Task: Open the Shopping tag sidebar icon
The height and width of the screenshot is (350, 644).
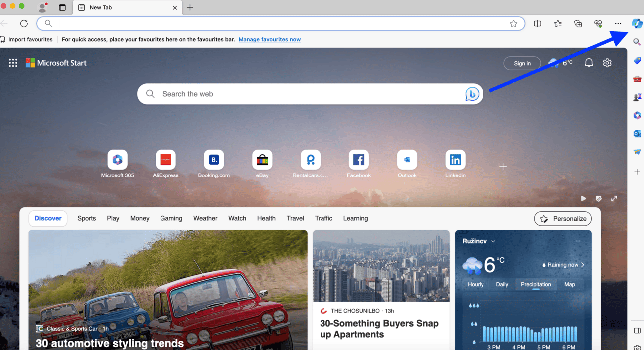Action: (637, 61)
